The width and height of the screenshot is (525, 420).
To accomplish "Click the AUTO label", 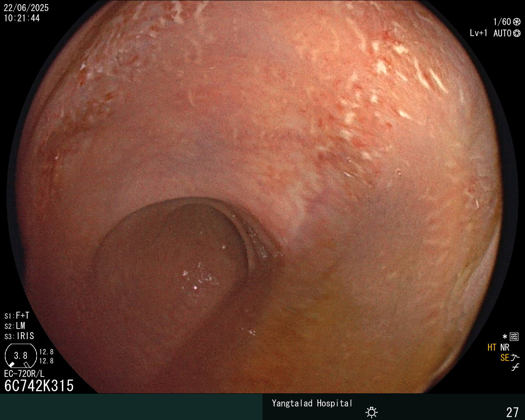I will [502, 34].
